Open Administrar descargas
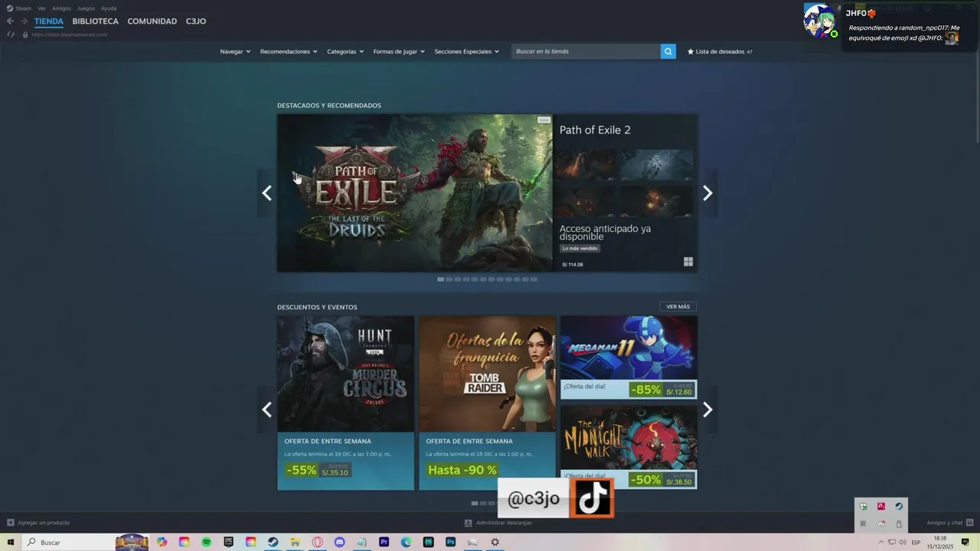The width and height of the screenshot is (980, 551). coord(498,523)
